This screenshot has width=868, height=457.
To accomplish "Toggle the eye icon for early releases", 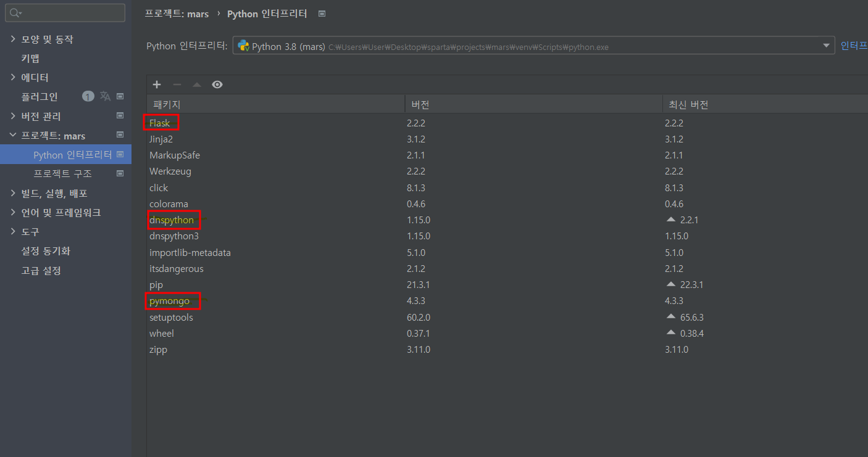I will (x=217, y=84).
